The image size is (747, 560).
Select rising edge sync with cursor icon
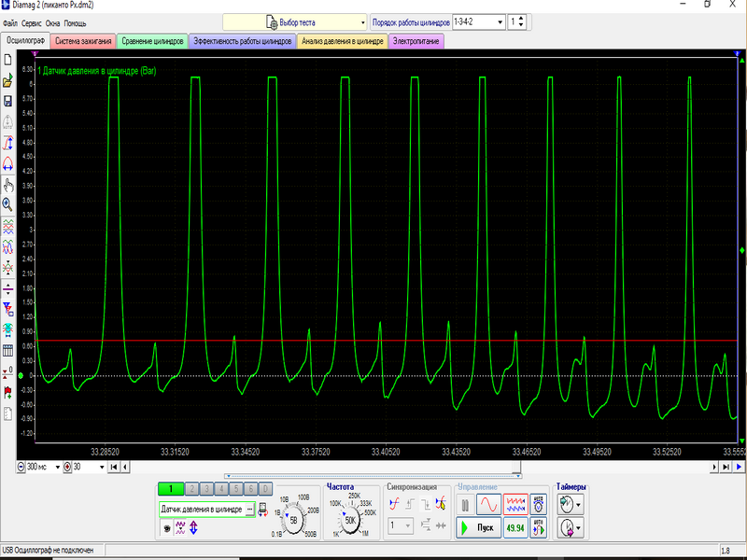coord(394,503)
